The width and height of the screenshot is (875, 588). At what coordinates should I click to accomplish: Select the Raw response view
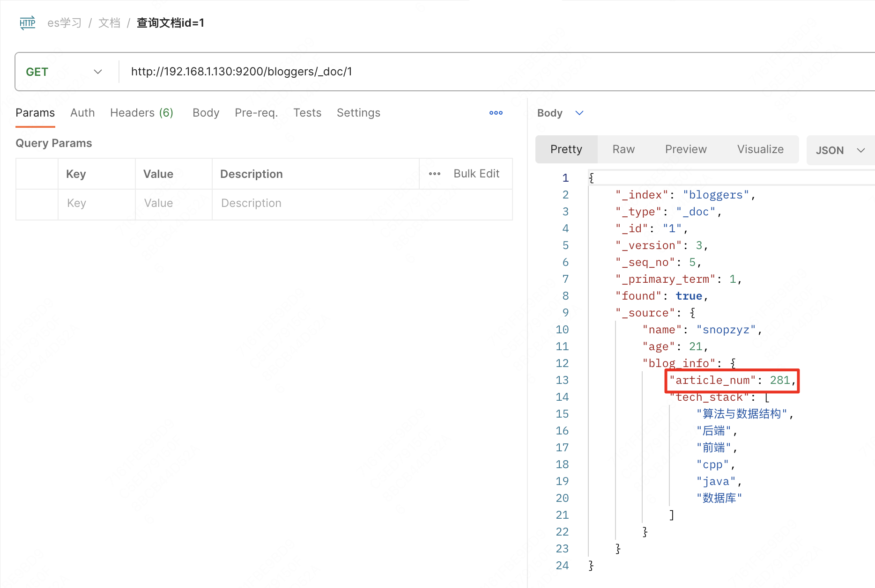coord(623,149)
